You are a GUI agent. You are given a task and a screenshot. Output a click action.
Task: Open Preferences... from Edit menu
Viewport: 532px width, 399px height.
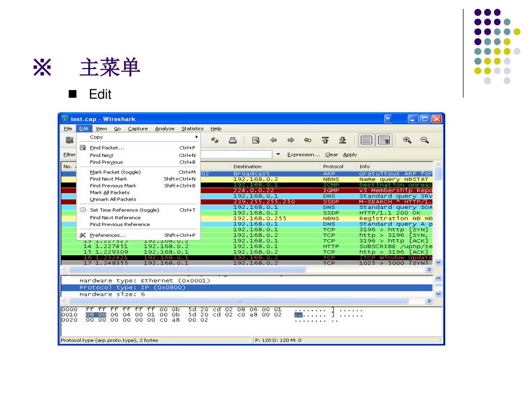tap(139, 235)
